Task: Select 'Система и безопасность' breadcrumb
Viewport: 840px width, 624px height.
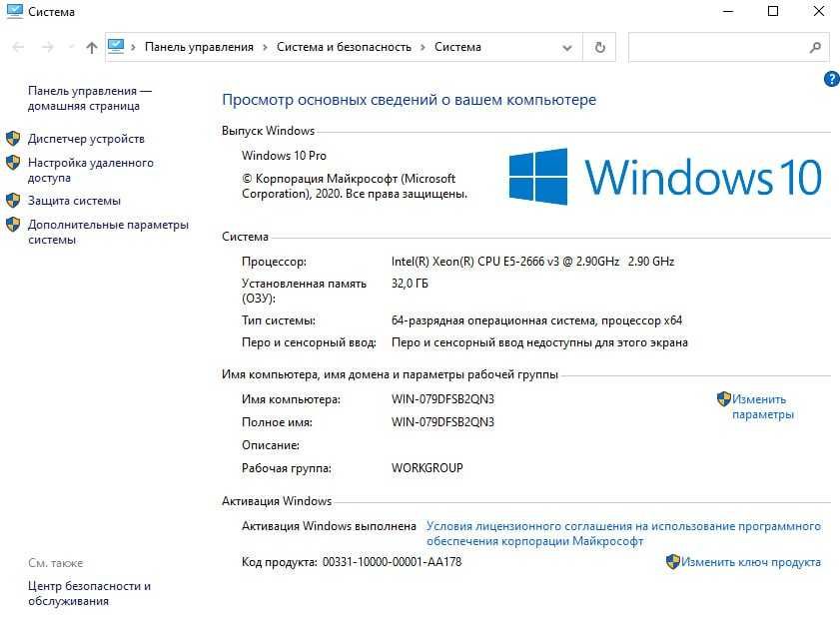Action: tap(344, 47)
